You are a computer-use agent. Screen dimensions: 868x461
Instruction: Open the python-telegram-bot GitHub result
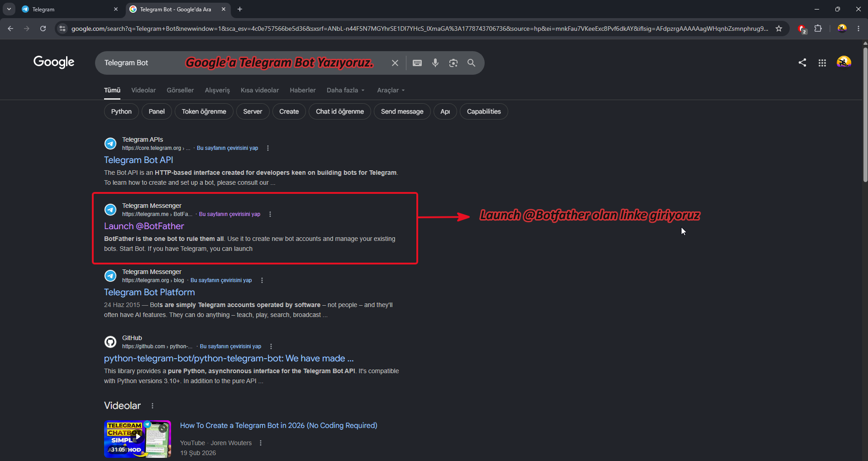pyautogui.click(x=229, y=358)
